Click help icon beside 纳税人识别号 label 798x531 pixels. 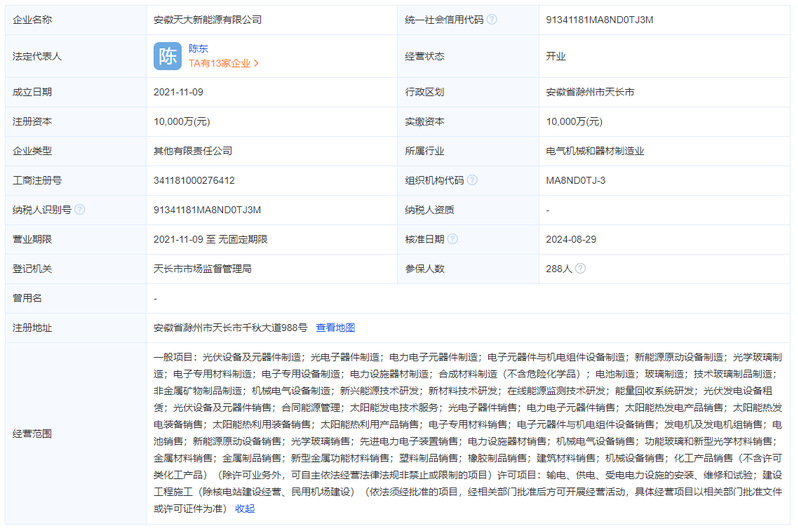(x=80, y=210)
